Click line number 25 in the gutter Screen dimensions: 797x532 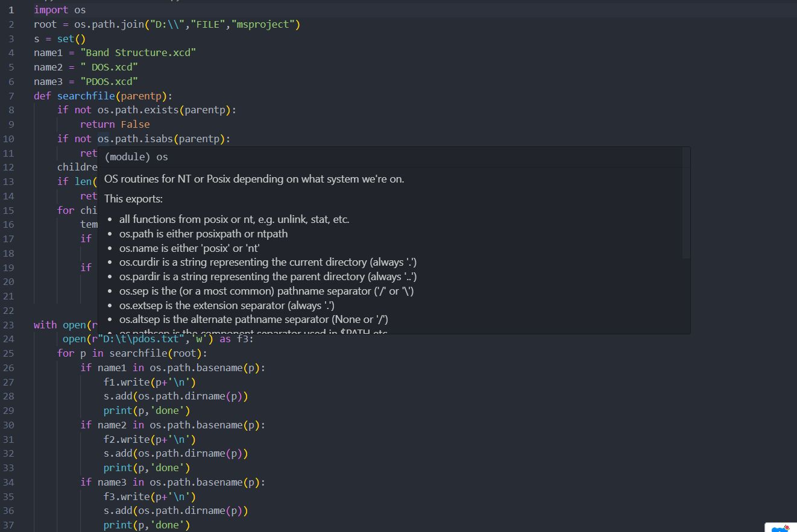(8, 353)
